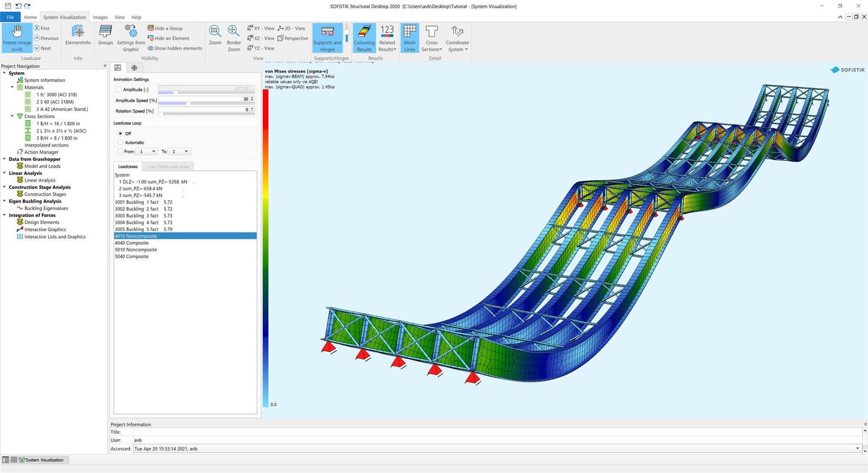Collapse the Cross Sections tree node
The height and width of the screenshot is (473, 868).
coord(12,116)
